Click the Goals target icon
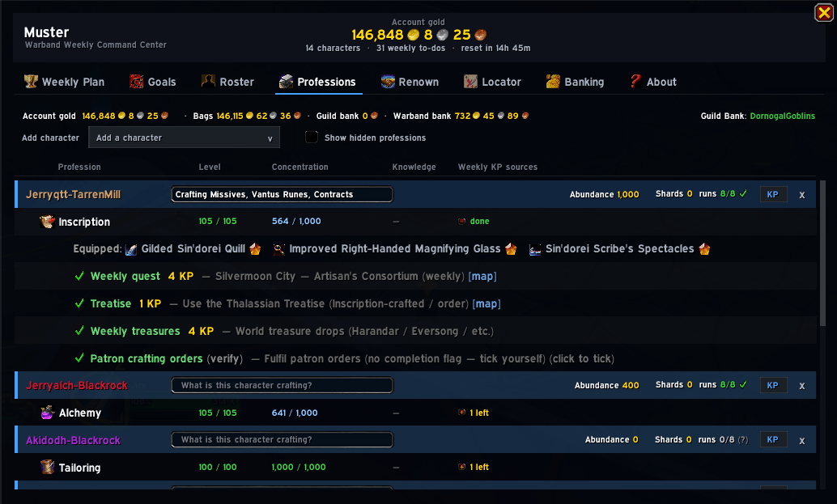This screenshot has height=504, width=837. click(137, 81)
